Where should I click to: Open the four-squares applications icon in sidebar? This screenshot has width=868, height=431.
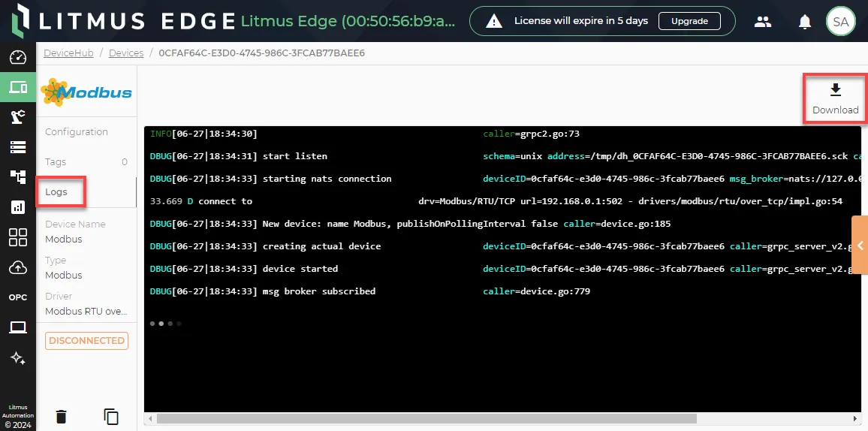point(18,237)
